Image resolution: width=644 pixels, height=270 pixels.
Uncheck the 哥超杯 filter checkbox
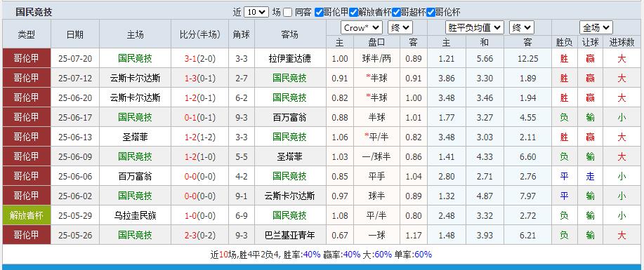point(396,13)
